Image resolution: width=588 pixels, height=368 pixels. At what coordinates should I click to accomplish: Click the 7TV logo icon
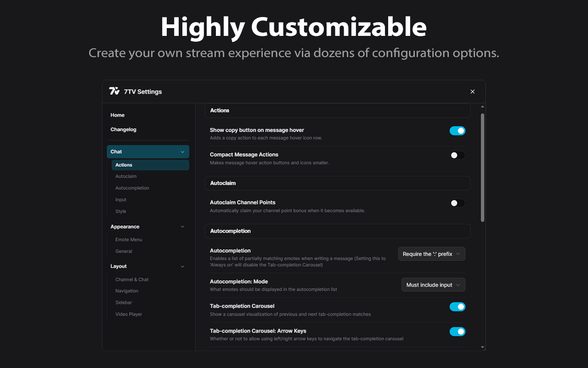click(x=114, y=91)
